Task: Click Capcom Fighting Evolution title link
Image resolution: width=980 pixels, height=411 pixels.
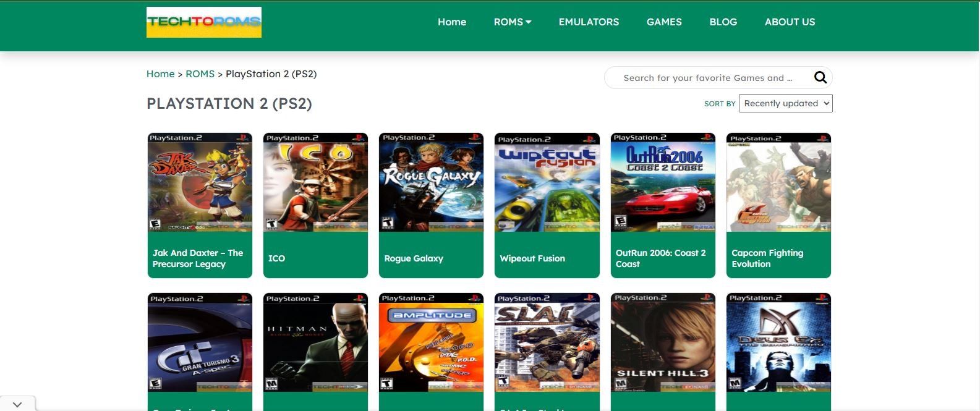Action: 767,258
